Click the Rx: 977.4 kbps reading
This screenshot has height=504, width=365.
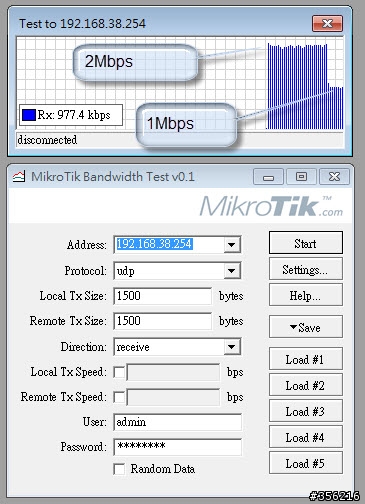74,115
